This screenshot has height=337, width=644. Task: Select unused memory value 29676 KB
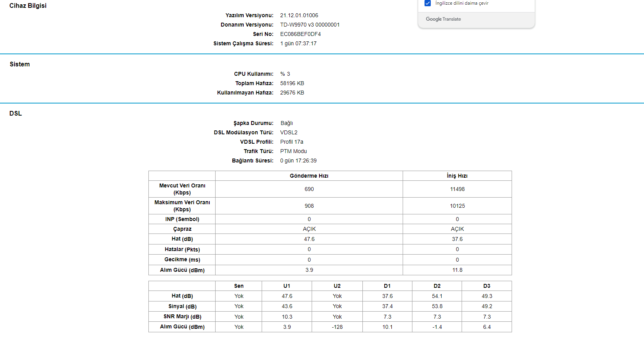point(292,93)
